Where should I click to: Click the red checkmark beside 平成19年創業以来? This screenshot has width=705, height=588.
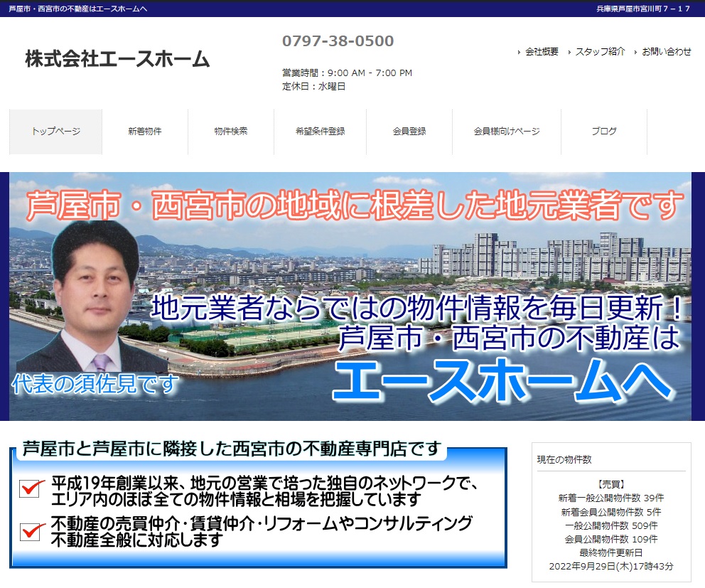tap(32, 488)
